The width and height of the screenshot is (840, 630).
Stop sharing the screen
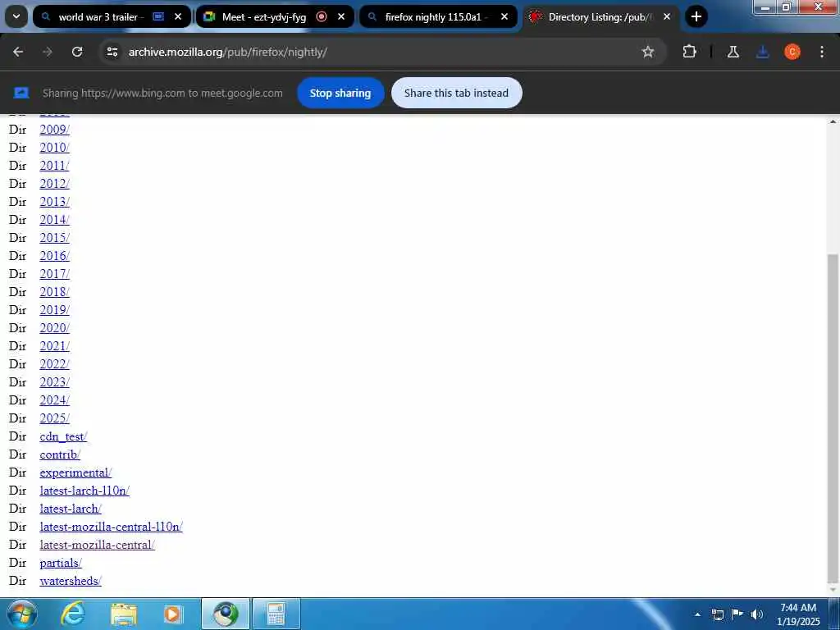pyautogui.click(x=340, y=93)
